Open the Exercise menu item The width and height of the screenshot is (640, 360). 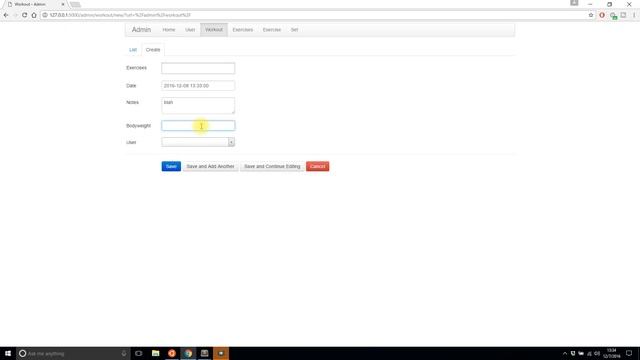[x=271, y=30]
